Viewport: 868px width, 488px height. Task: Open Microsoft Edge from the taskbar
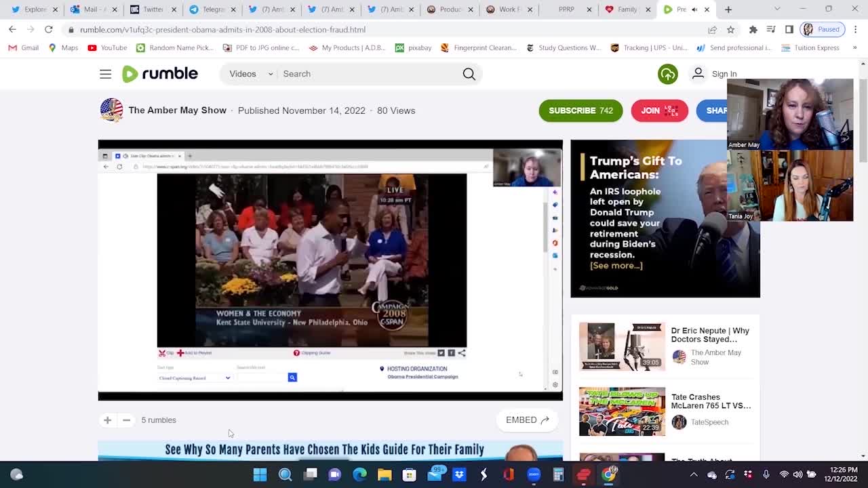359,474
